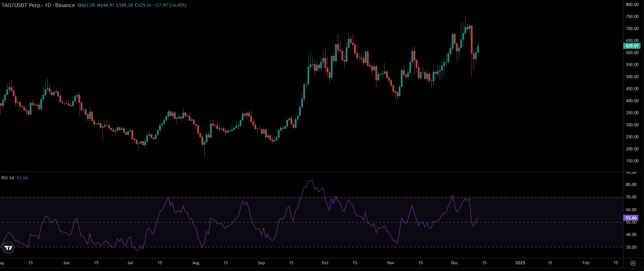Click the low price L599.28
Viewport: 644px width, 271px height.
(x=124, y=5)
